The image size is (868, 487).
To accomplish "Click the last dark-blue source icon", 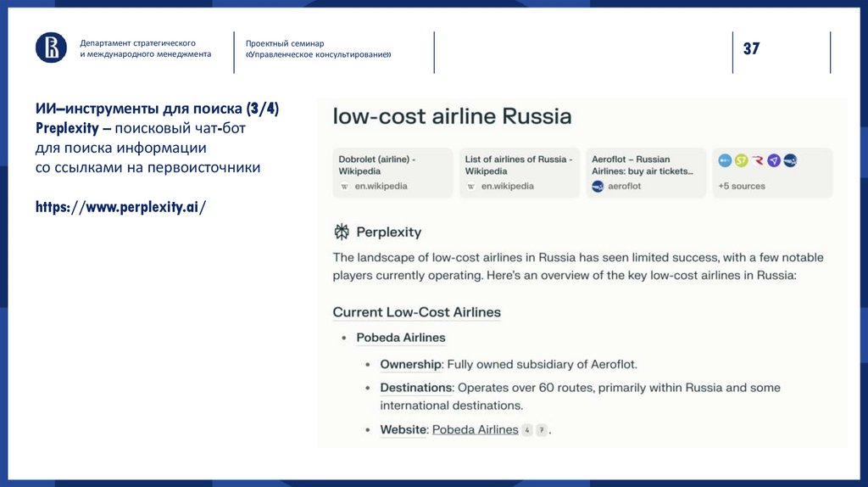I will (790, 160).
